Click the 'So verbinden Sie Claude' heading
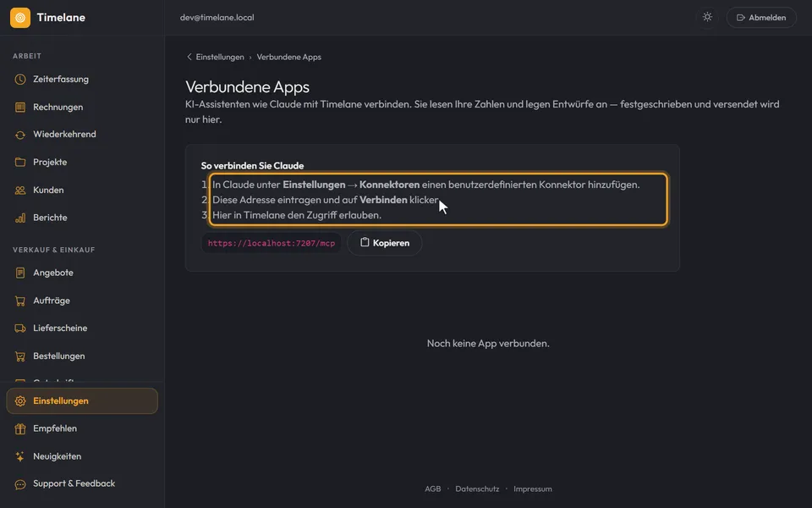 pos(252,166)
